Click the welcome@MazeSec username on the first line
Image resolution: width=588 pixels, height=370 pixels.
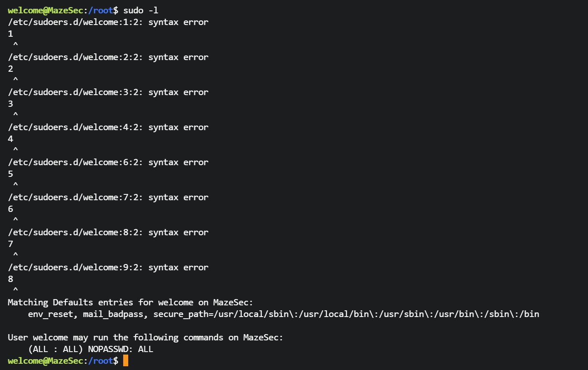(x=45, y=10)
